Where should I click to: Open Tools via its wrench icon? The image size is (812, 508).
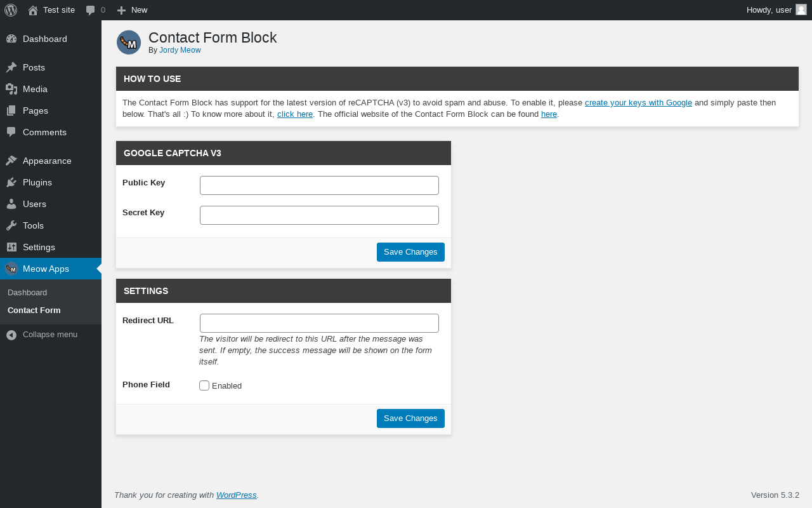click(11, 225)
